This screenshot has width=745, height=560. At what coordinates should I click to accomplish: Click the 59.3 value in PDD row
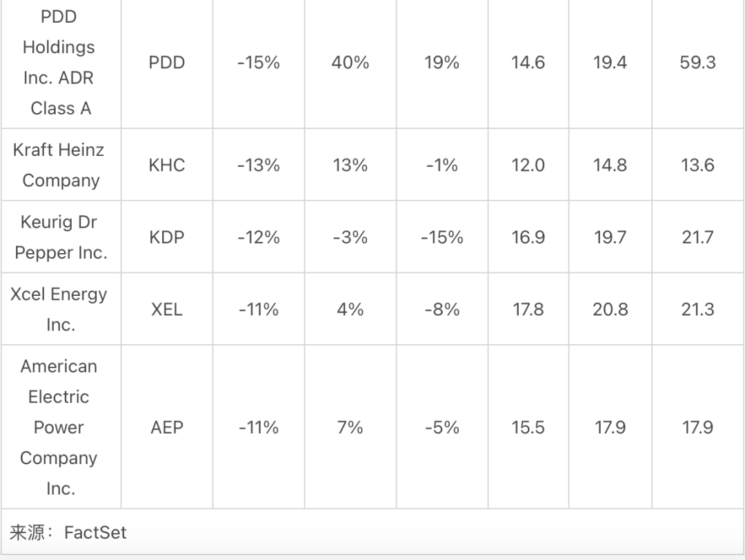coord(697,63)
